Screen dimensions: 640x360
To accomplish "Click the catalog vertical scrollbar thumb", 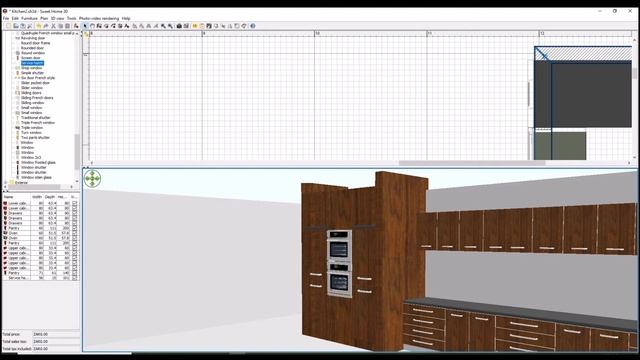I will 77,152.
